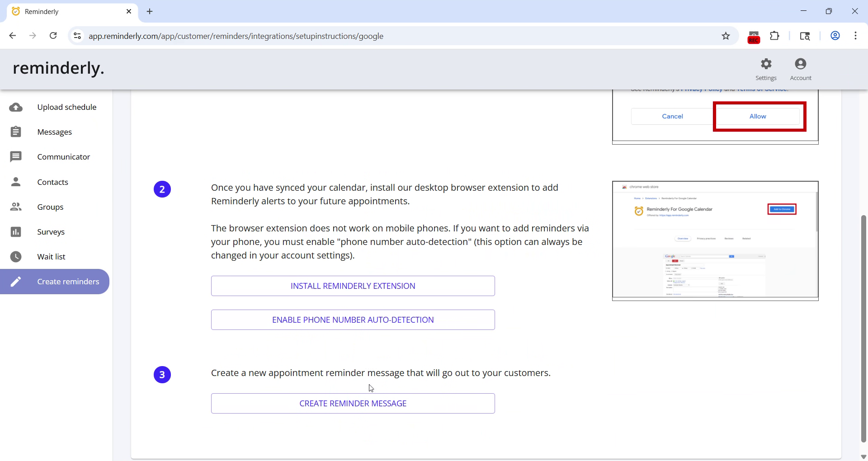The image size is (868, 461).
Task: Open the Google permission Allow screenshot thumbnail
Action: pyautogui.click(x=715, y=117)
